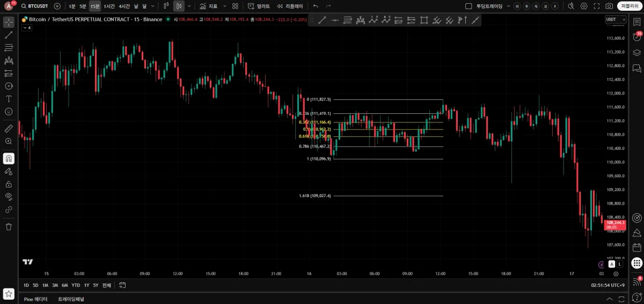Open the user profile avatar menu
This screenshot has height=304, width=644.
pos(10,6)
